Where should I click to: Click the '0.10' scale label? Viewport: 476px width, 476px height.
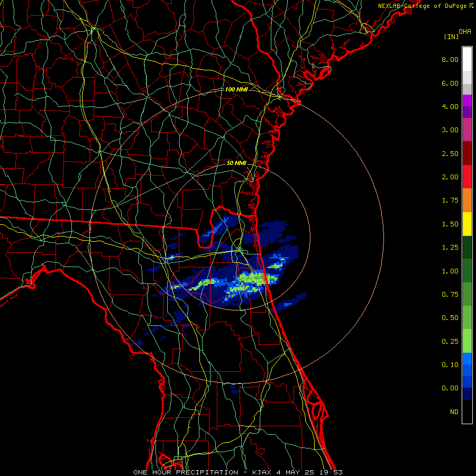coord(450,365)
